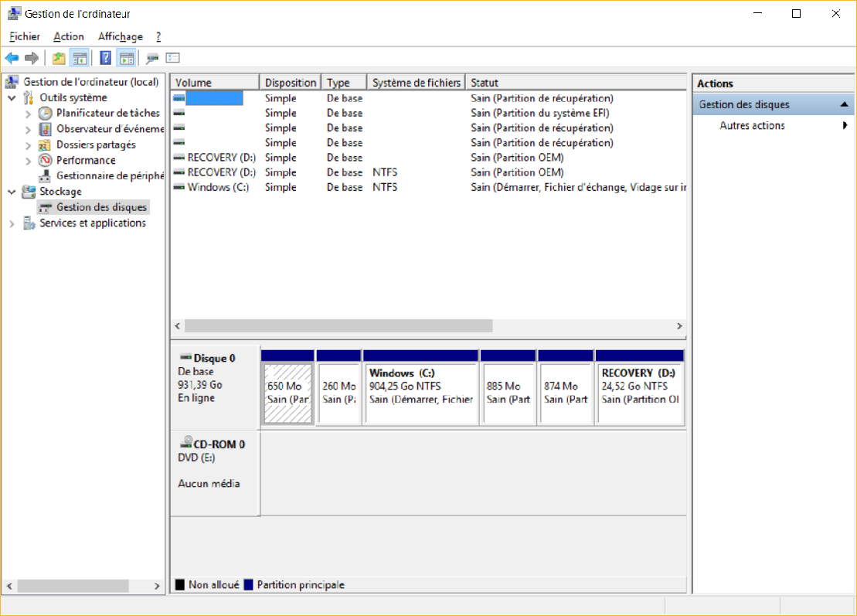Click the Planificateur de tâches clock icon

coord(46,113)
